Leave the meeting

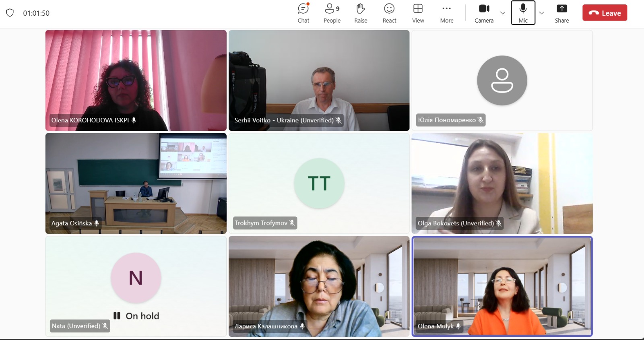coord(605,13)
